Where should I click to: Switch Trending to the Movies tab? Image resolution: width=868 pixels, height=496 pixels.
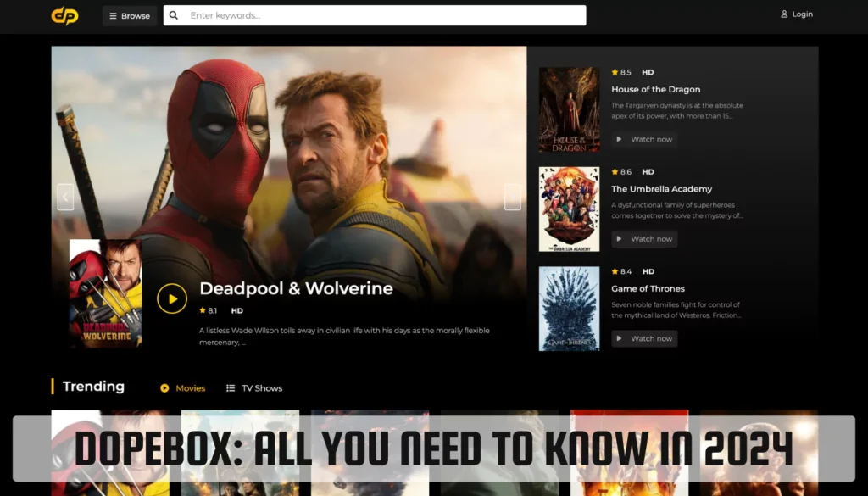tap(183, 388)
